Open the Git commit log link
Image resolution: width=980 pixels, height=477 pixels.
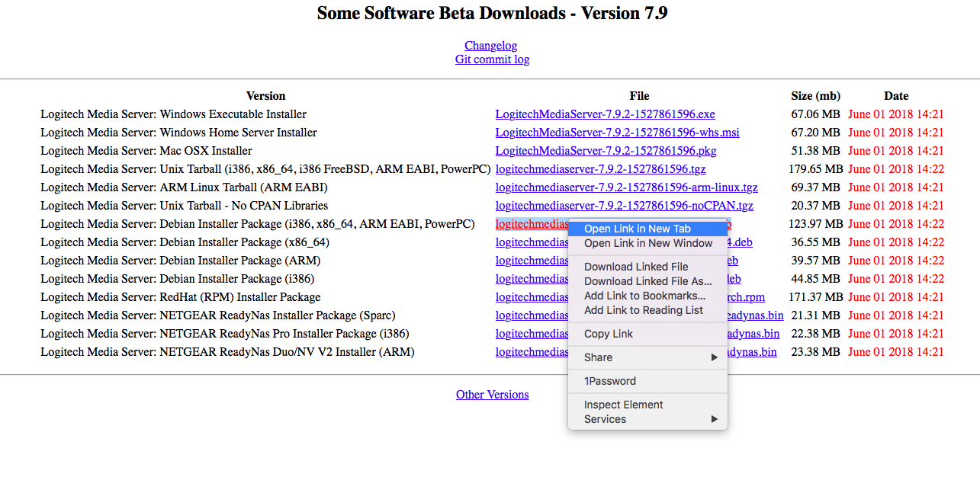pos(492,59)
